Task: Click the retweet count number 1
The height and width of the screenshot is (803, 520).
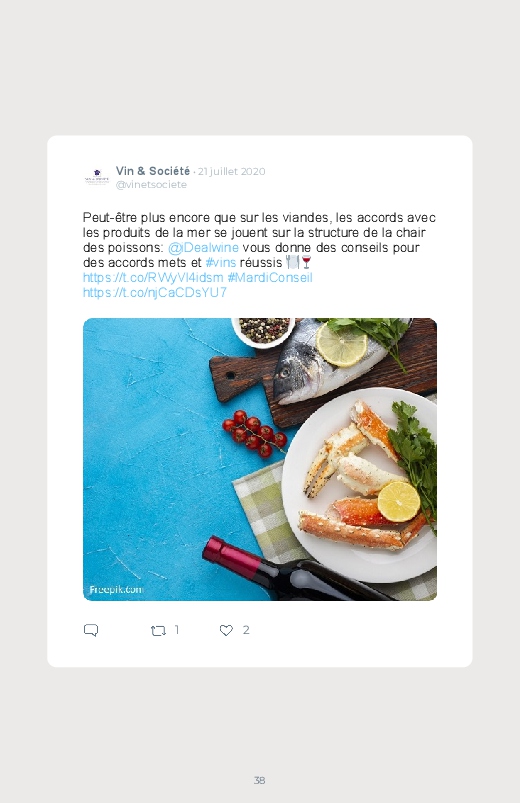Action: (177, 630)
